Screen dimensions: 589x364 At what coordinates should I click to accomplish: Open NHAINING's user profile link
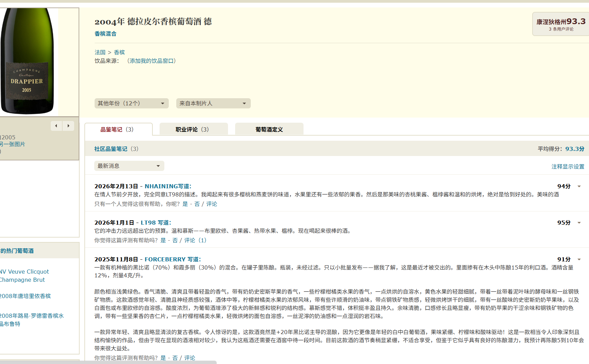coord(161,186)
